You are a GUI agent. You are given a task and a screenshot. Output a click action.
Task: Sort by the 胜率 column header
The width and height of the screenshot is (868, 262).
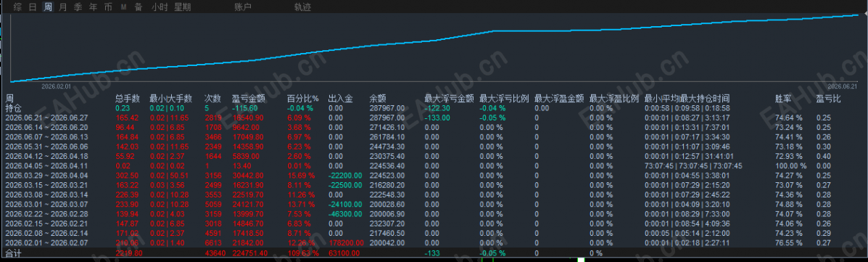point(783,99)
